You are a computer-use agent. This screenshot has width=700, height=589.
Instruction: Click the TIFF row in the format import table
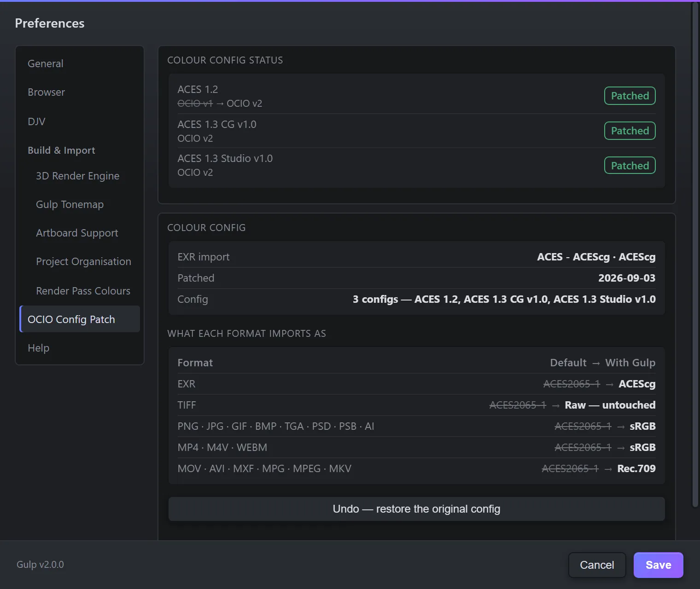[416, 405]
